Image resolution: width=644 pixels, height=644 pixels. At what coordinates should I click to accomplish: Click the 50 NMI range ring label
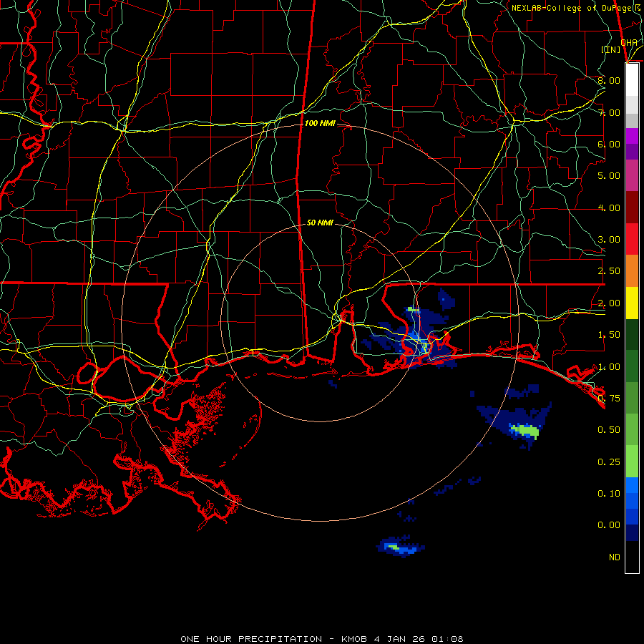pyautogui.click(x=320, y=223)
